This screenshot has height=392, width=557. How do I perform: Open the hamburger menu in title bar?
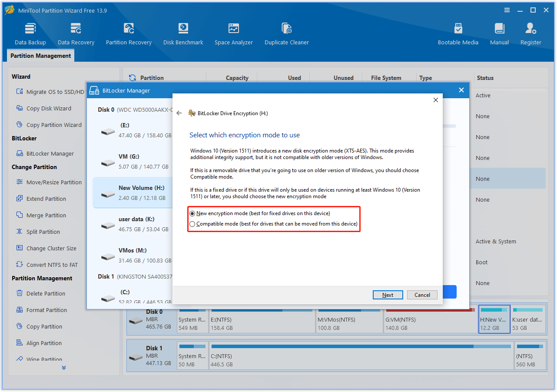point(507,10)
